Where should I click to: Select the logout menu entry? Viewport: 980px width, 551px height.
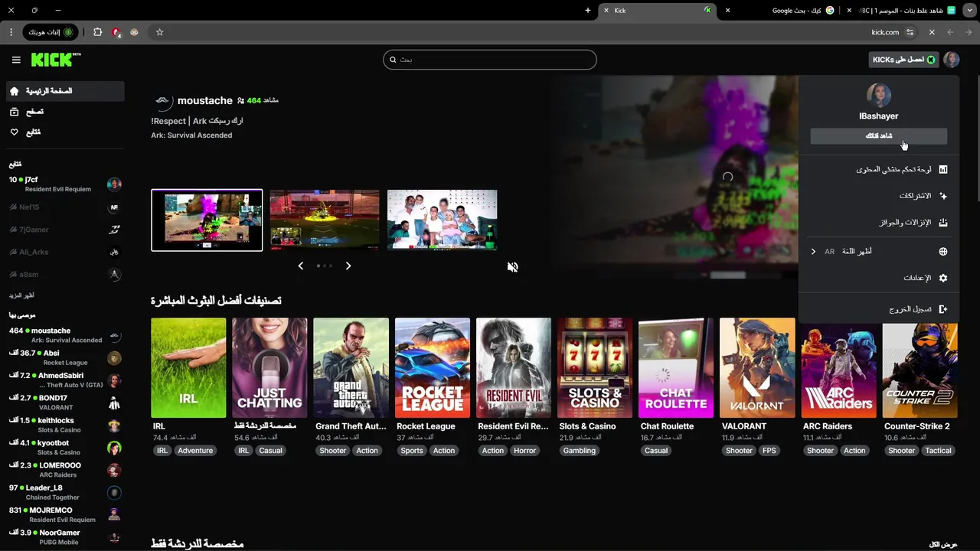878,309
